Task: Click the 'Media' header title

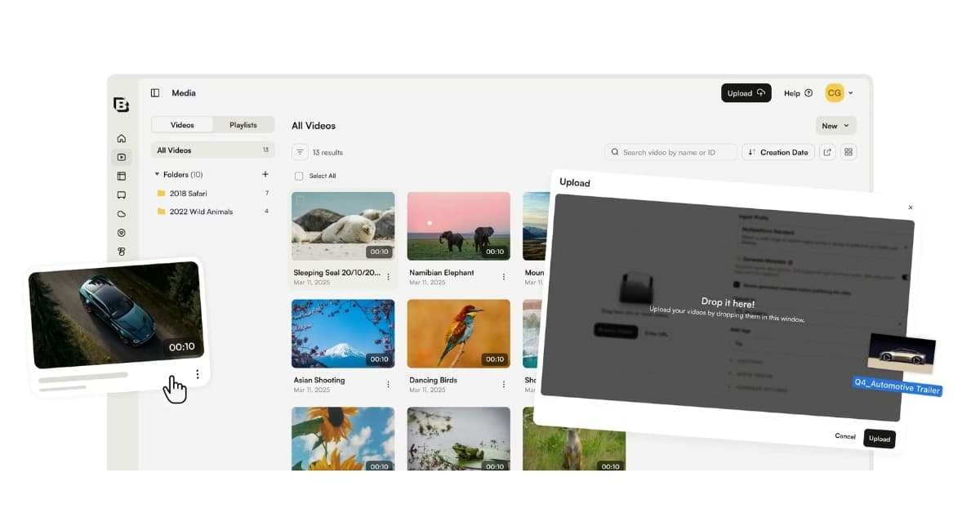Action: 184,93
